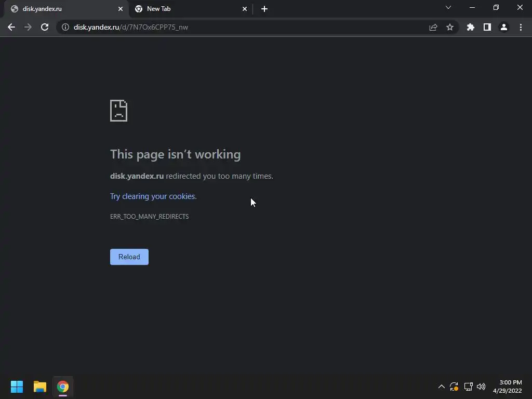The image size is (532, 399).
Task: Go back using the browser back arrow
Action: 11,27
